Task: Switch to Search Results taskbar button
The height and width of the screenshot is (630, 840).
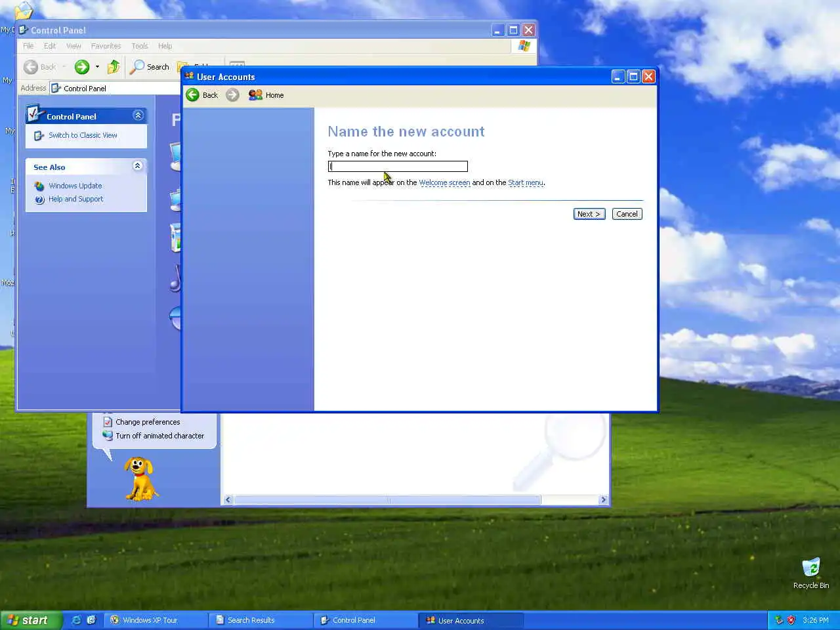Action: (x=261, y=620)
